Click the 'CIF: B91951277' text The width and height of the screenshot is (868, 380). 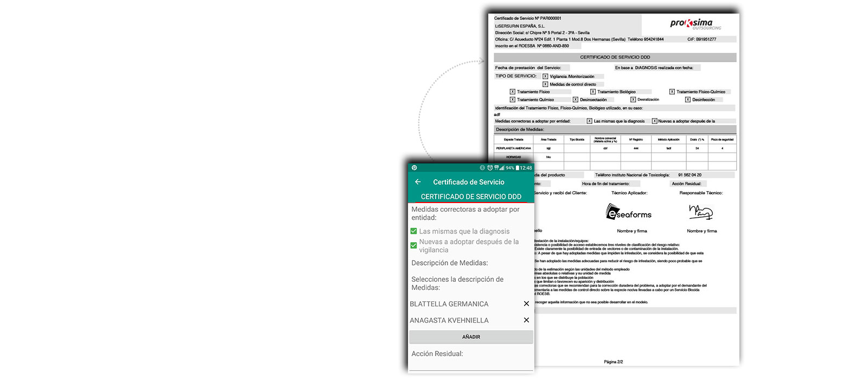701,39
